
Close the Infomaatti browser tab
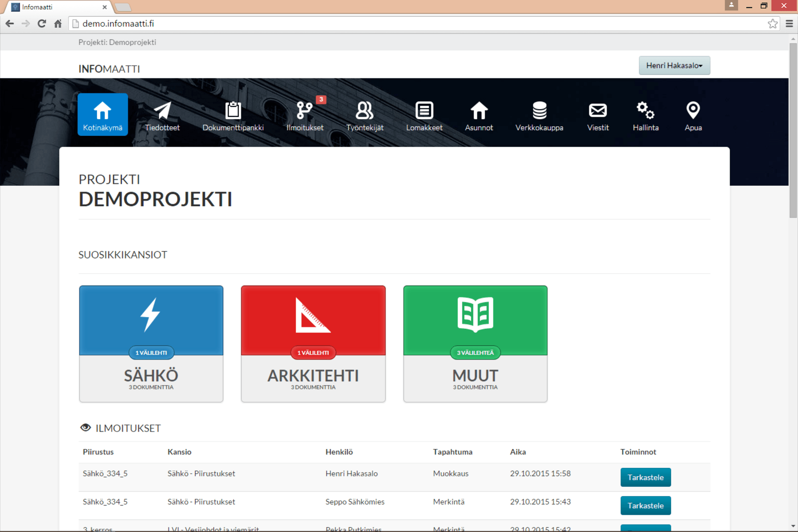[x=105, y=7]
